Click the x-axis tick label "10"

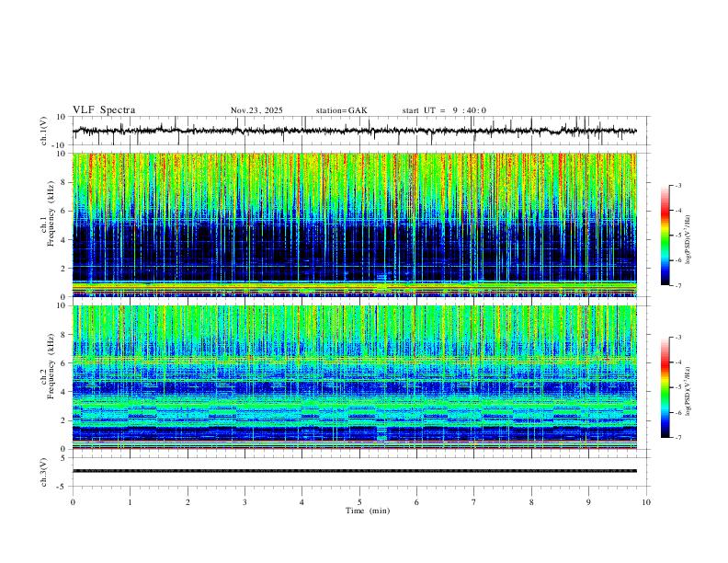coord(646,502)
